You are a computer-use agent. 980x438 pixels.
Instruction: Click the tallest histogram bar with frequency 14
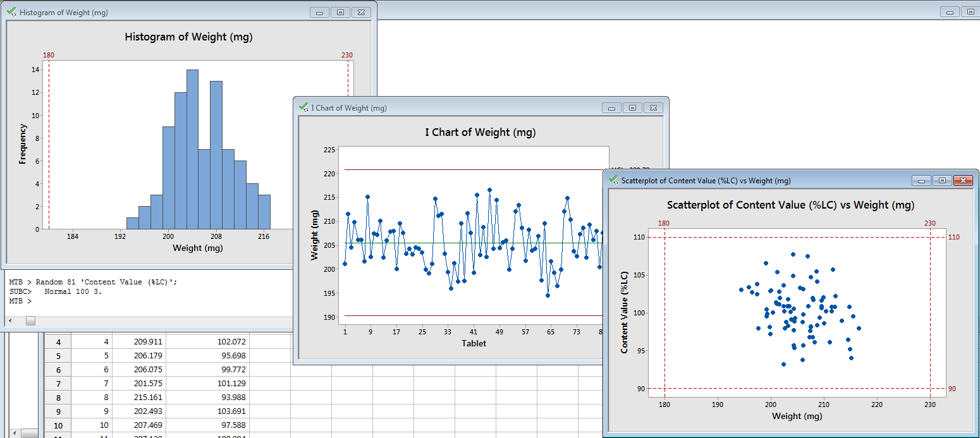(x=192, y=149)
